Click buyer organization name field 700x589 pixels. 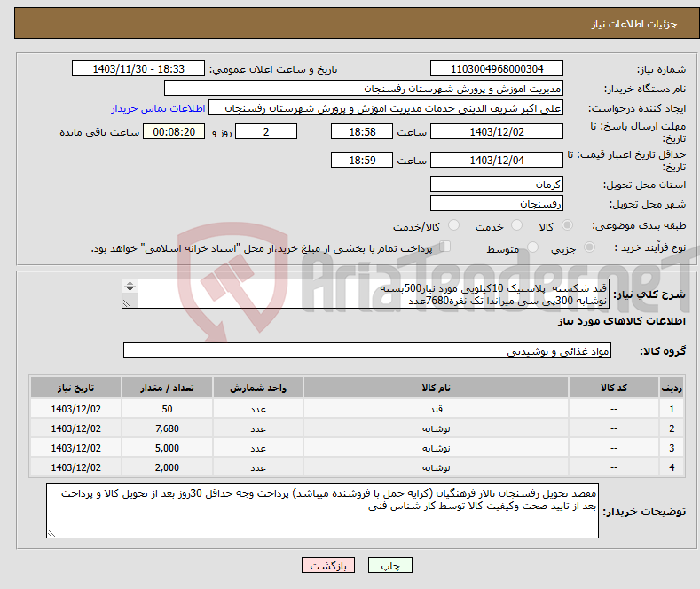tap(364, 89)
